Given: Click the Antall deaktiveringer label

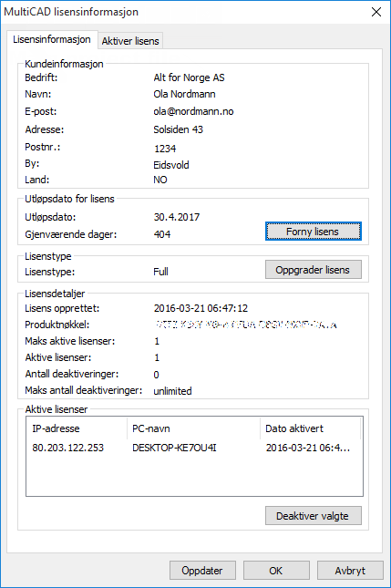Looking at the screenshot, I should [x=72, y=374].
